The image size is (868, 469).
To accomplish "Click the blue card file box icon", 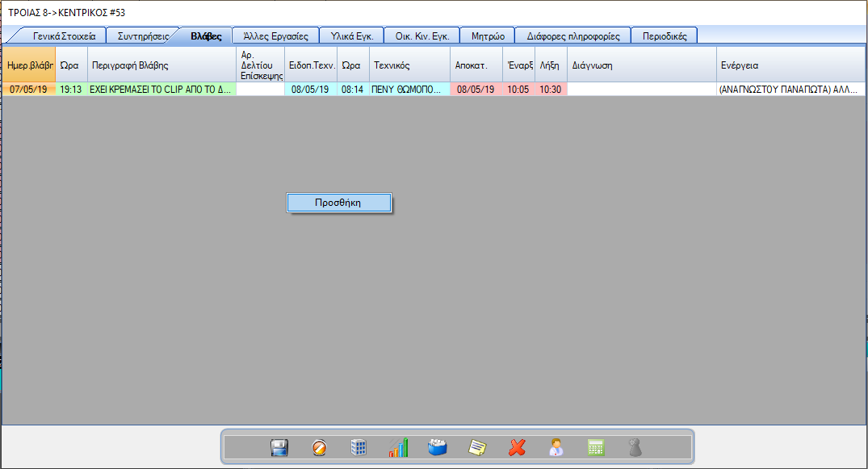I will (438, 448).
